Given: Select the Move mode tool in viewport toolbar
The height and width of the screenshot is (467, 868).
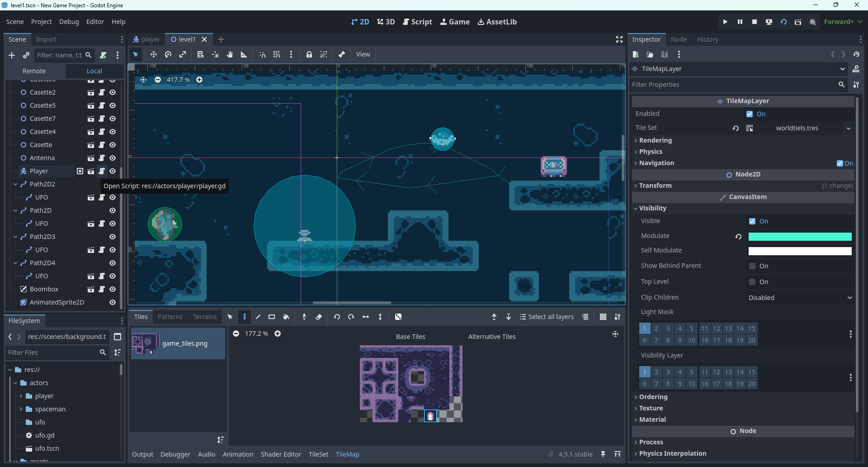Looking at the screenshot, I should coord(154,54).
